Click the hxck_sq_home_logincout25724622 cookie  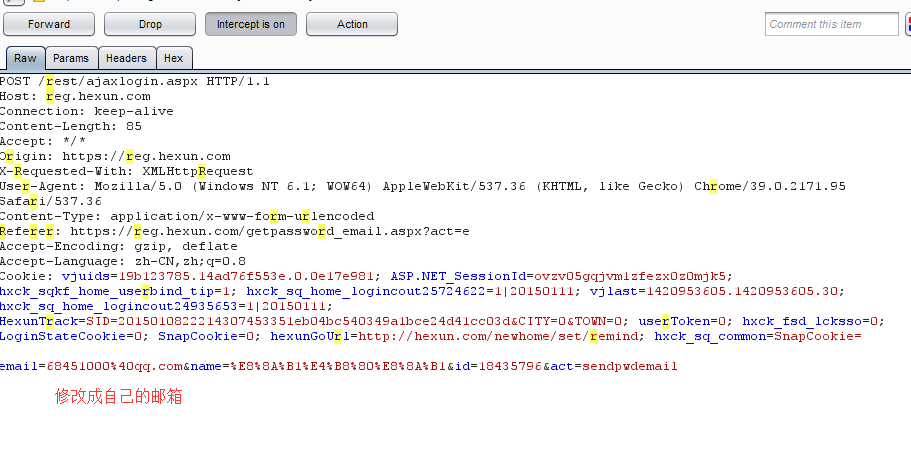pyautogui.click(x=410, y=292)
